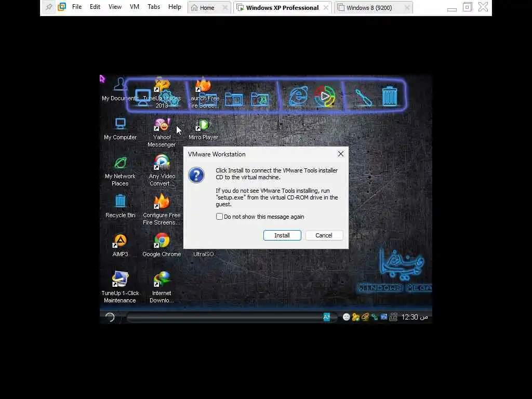Viewport: 532px width, 399px height.
Task: Select Any Video Converter shortcut
Action: (162, 170)
